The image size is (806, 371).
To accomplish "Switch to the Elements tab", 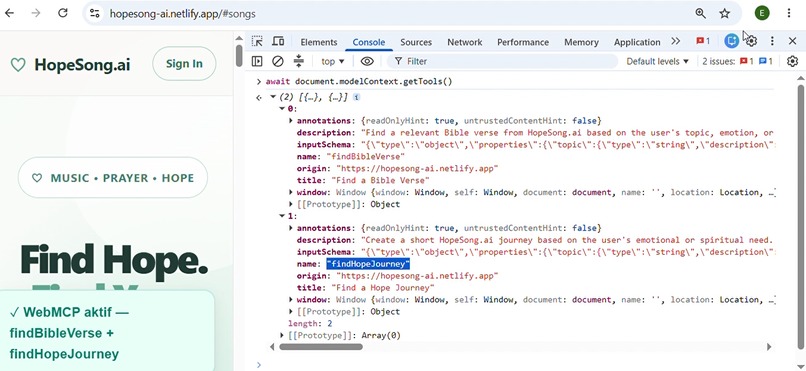I will (x=319, y=42).
